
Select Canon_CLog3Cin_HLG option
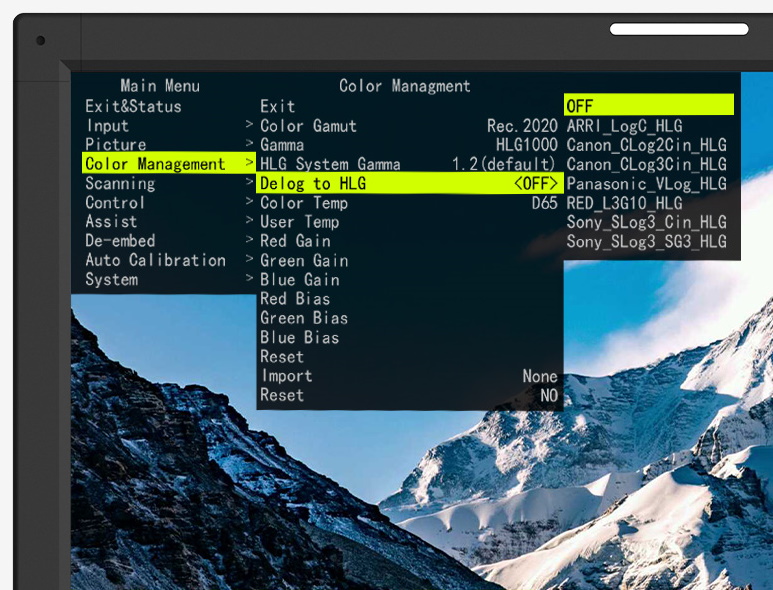pyautogui.click(x=646, y=164)
